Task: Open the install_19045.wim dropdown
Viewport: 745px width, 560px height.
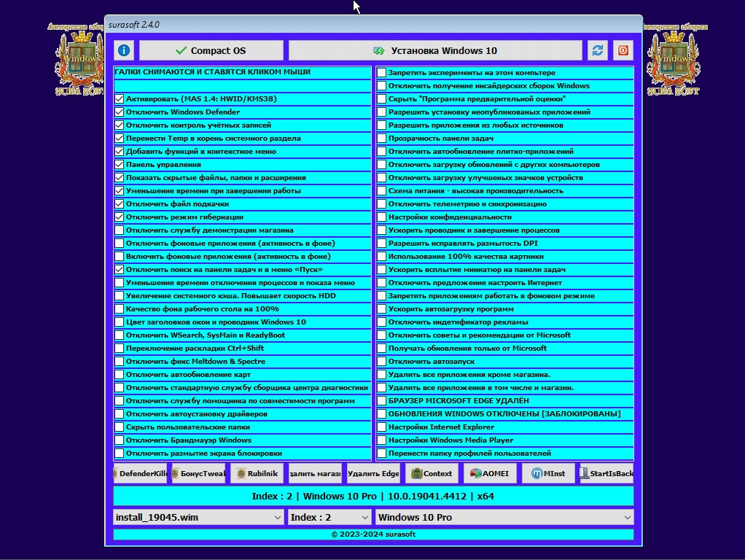Action: tap(198, 517)
